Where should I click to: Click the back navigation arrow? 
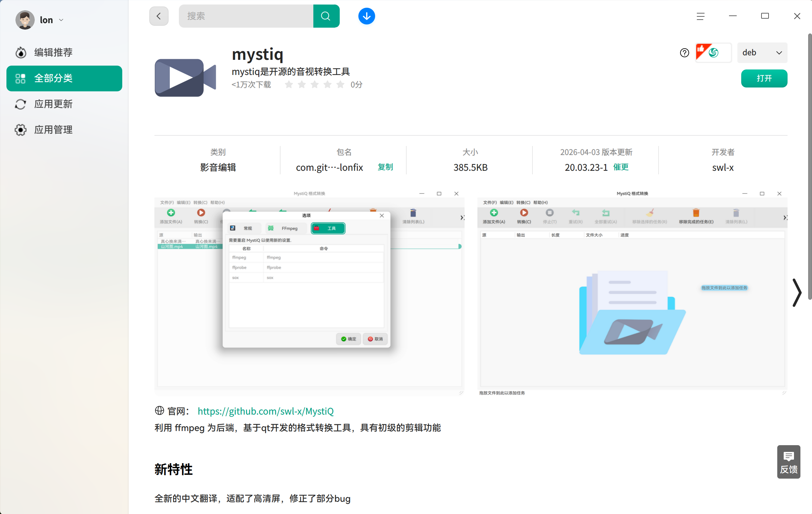click(159, 16)
